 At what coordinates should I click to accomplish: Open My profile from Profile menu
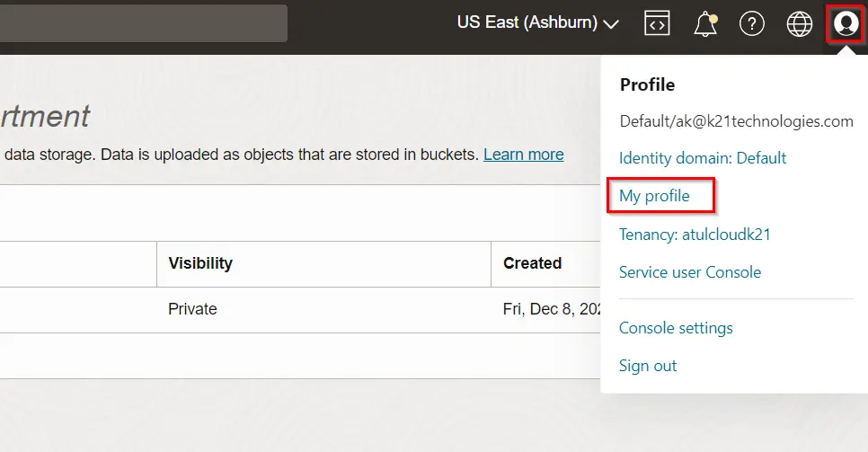(654, 196)
